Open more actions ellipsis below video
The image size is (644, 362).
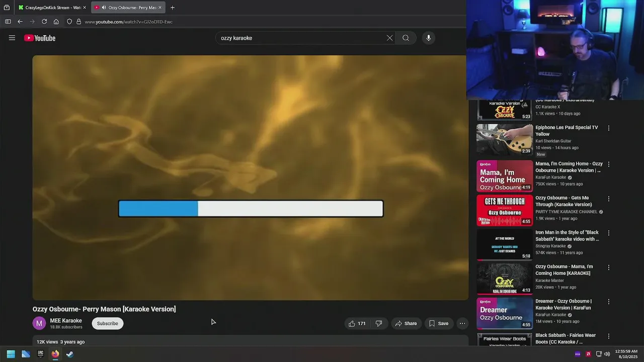(x=462, y=323)
